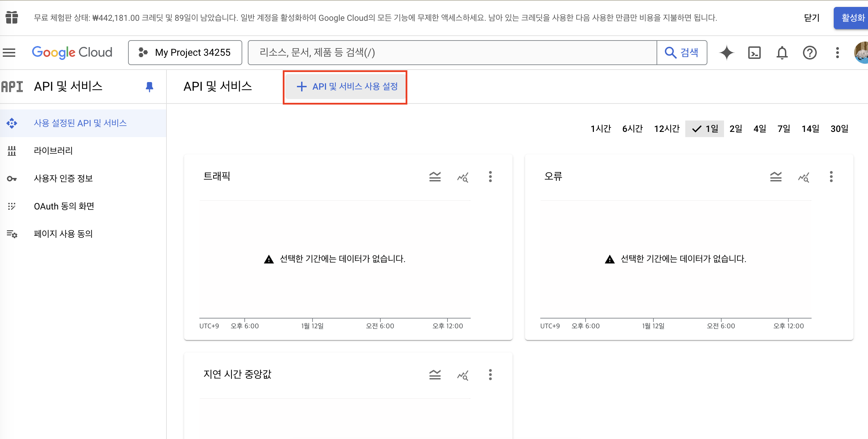Viewport: 868px width, 439px height.
Task: Open My Project 34255 project selector
Action: point(185,53)
